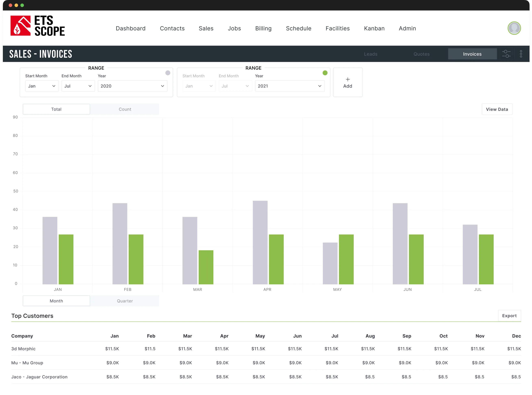This screenshot has height=395, width=532.
Task: Open the End Month Jul dropdown
Action: 78,86
